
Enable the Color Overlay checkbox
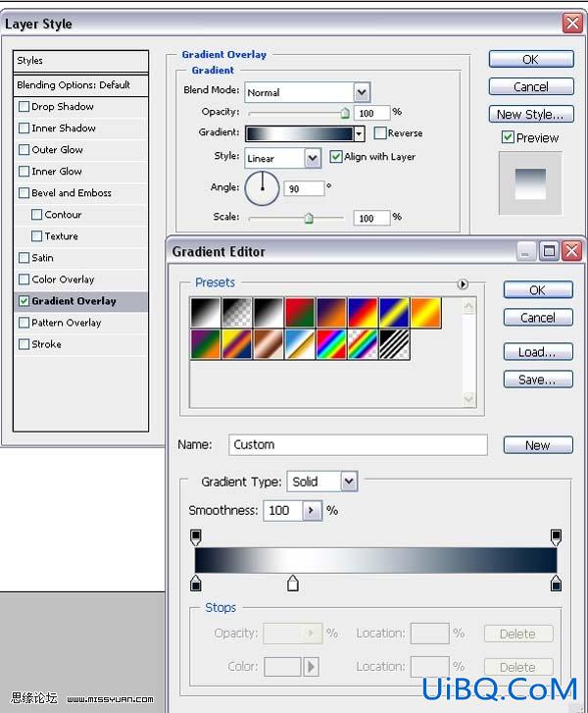coord(24,280)
